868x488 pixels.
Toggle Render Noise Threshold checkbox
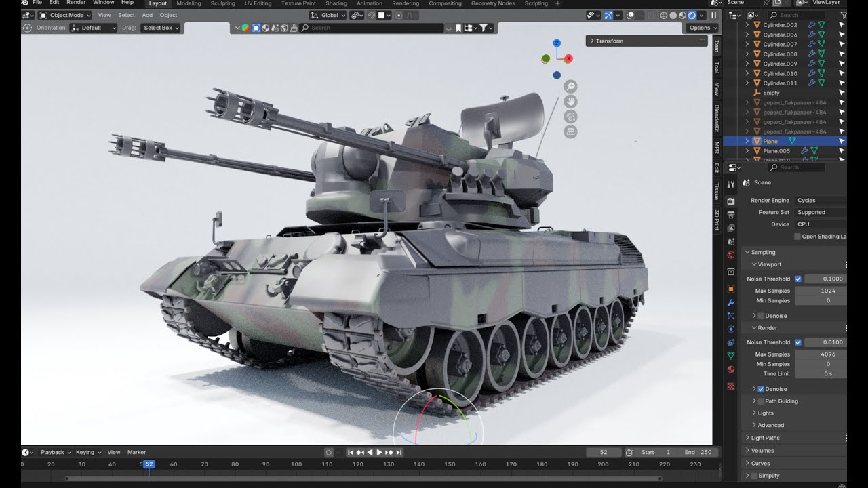click(x=798, y=342)
